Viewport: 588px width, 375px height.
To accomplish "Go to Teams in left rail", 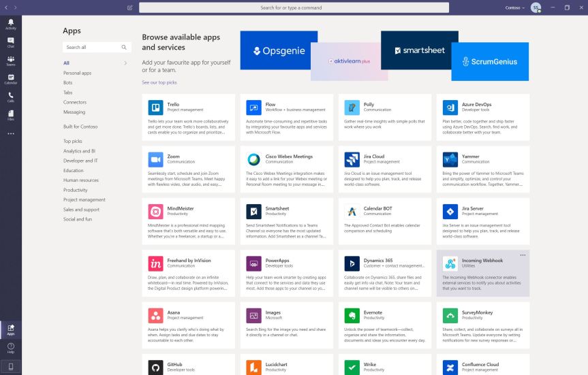I will point(10,61).
